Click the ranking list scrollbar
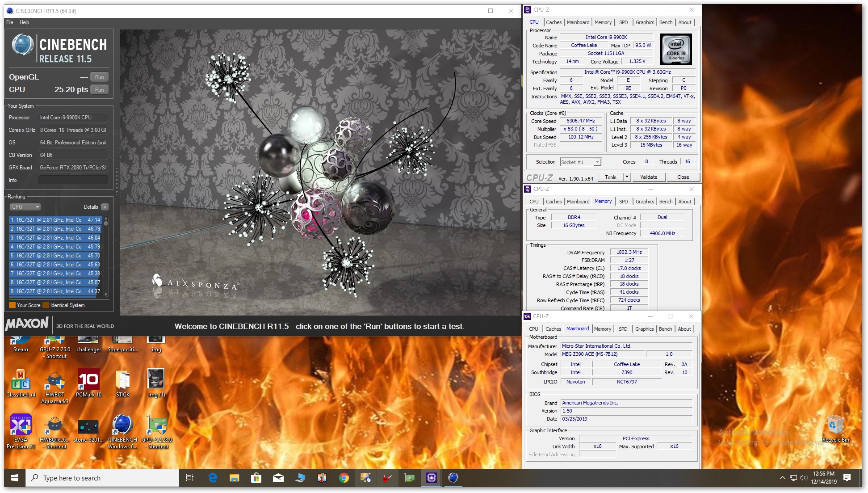The image size is (868, 493). (106, 257)
